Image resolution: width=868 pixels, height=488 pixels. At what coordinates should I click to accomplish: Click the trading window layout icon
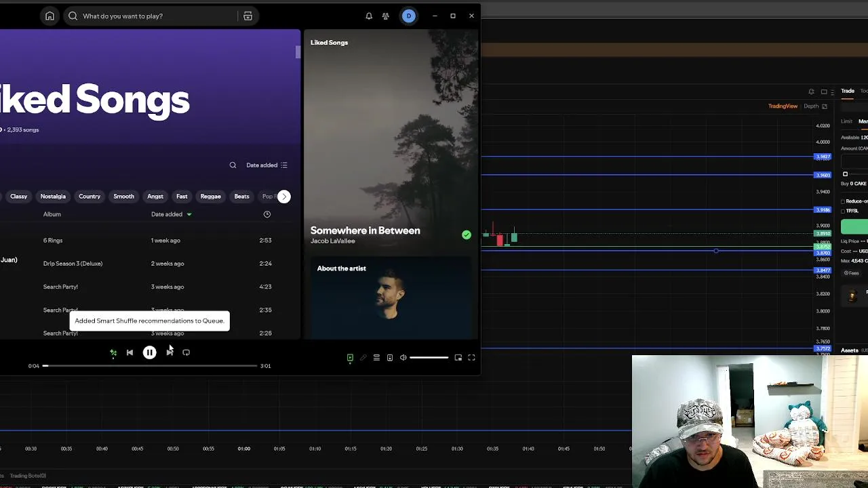824,91
